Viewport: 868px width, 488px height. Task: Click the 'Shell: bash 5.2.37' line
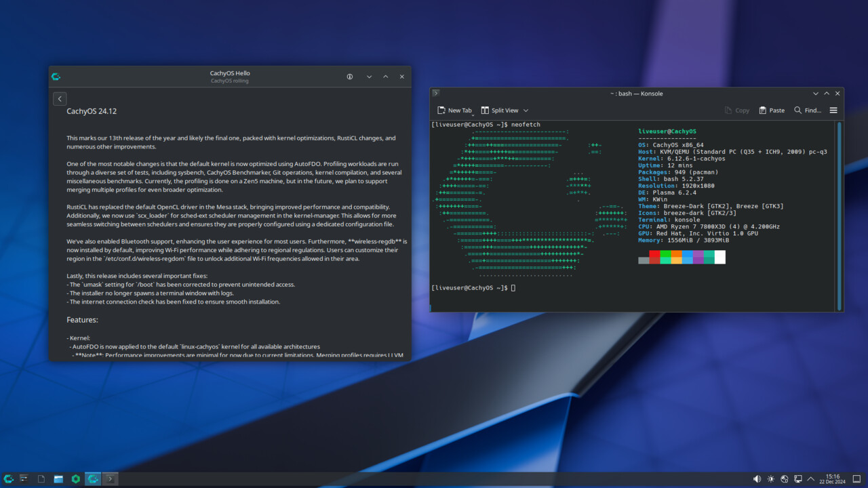coord(669,179)
